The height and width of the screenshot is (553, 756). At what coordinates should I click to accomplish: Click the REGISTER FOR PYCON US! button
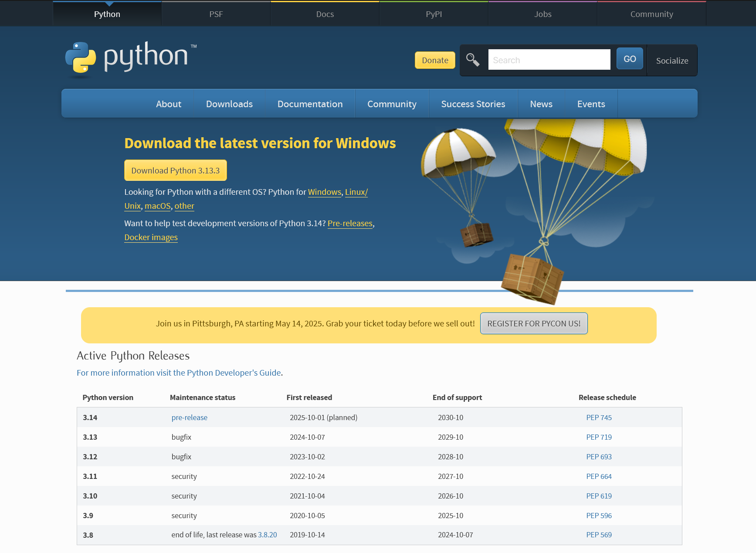point(534,323)
